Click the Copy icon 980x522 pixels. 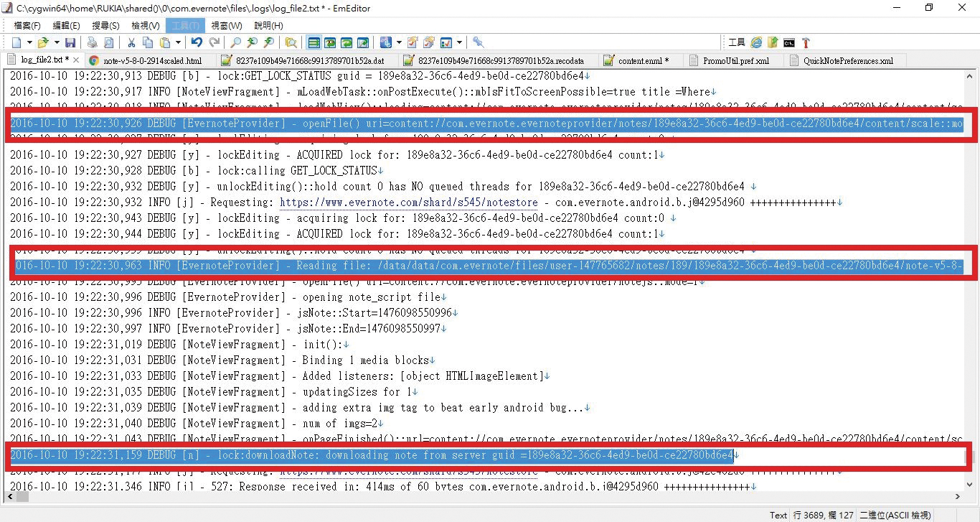click(x=148, y=42)
